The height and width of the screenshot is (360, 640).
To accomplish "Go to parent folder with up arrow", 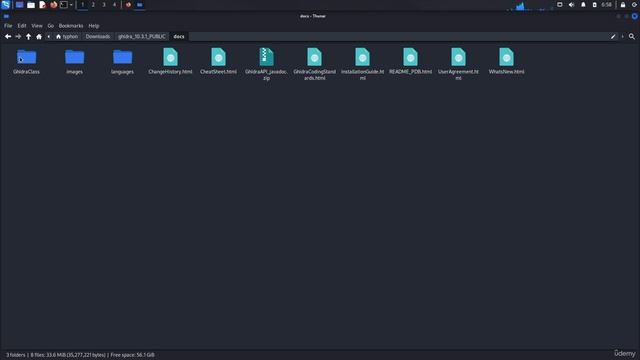I will tap(28, 36).
